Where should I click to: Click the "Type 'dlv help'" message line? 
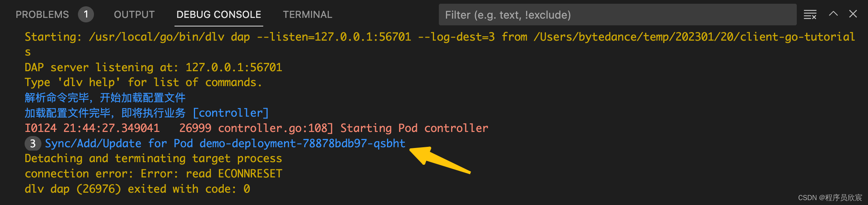point(144,82)
